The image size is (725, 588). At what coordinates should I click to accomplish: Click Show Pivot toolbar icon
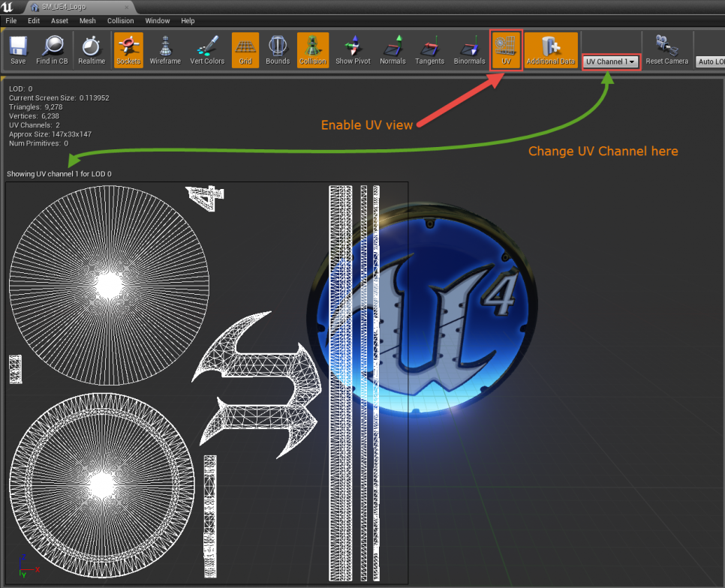coord(353,50)
